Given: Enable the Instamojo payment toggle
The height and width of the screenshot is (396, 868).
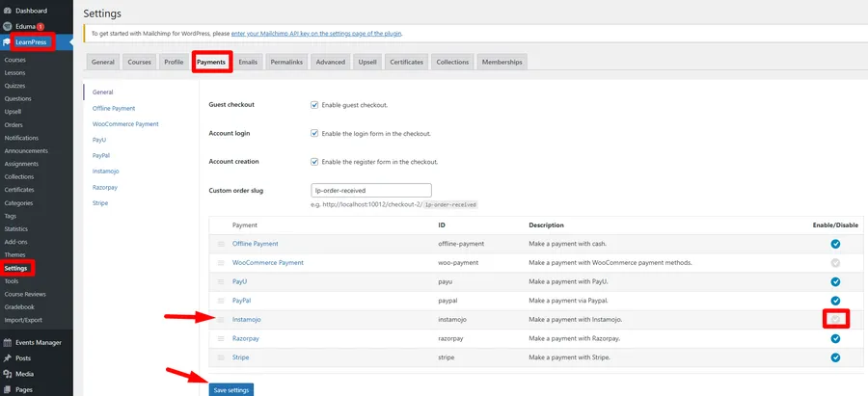Looking at the screenshot, I should 835,319.
